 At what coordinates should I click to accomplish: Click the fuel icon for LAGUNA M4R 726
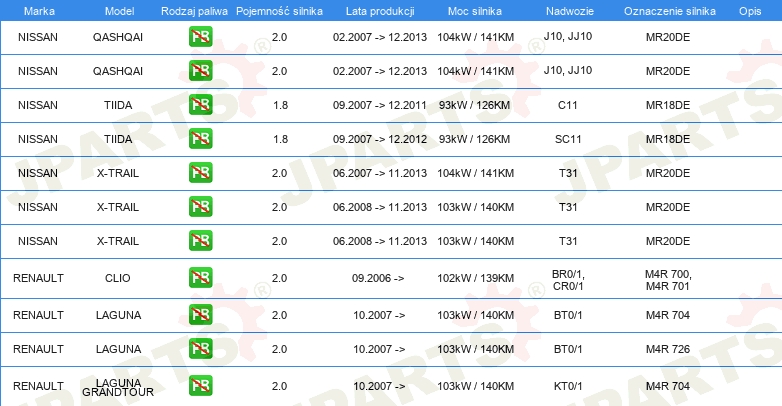tap(201, 349)
